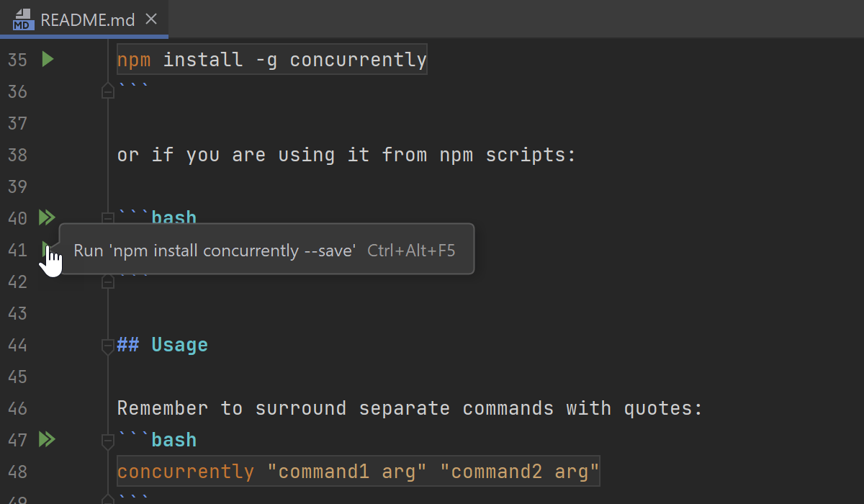Toggle fold marker at line 42

tap(108, 281)
